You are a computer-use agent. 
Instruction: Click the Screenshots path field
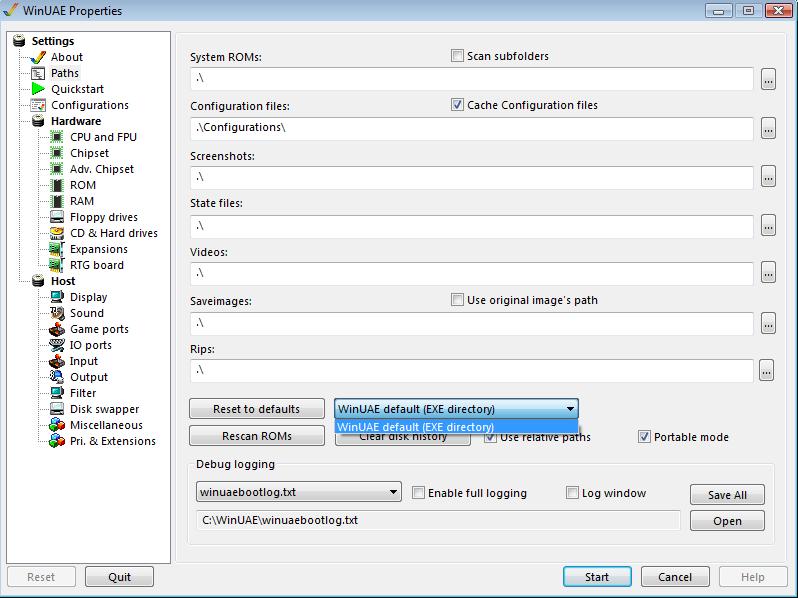point(472,177)
